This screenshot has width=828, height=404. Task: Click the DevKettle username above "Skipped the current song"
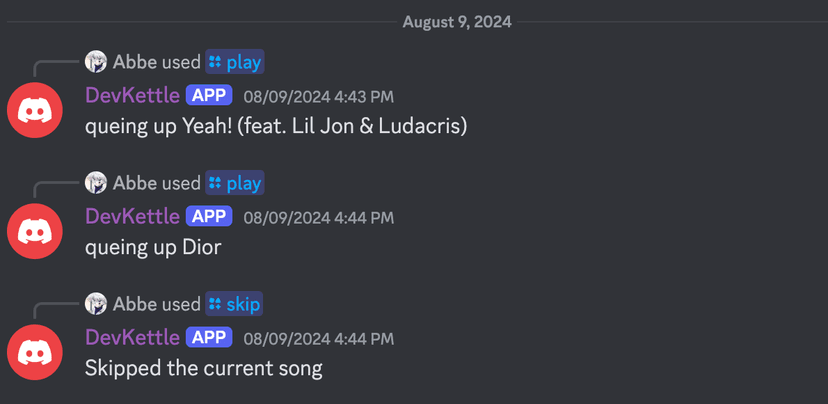(132, 338)
